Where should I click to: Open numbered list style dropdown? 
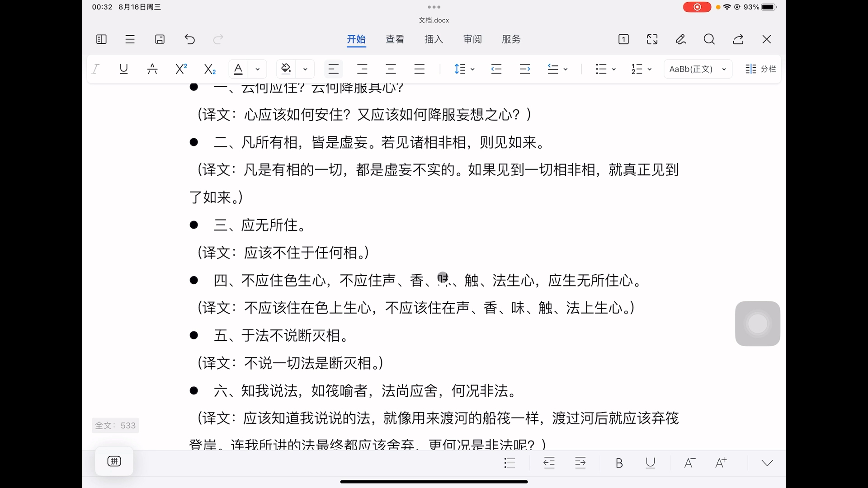[x=642, y=69]
